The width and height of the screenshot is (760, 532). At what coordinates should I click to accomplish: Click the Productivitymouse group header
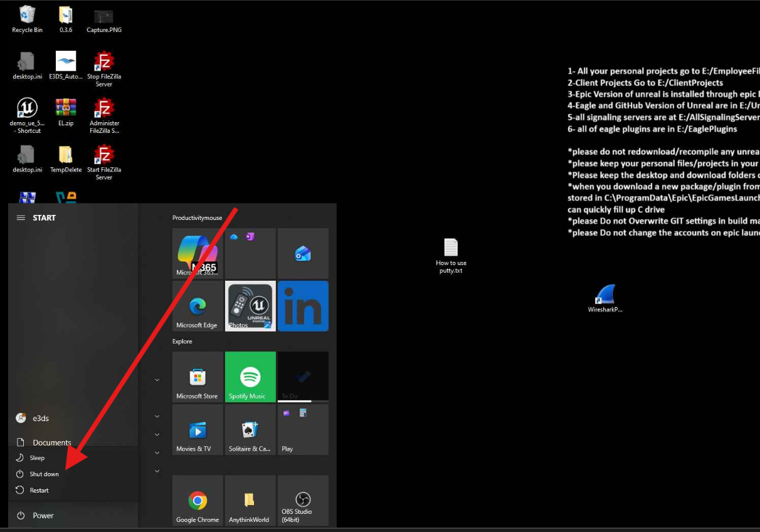click(198, 218)
